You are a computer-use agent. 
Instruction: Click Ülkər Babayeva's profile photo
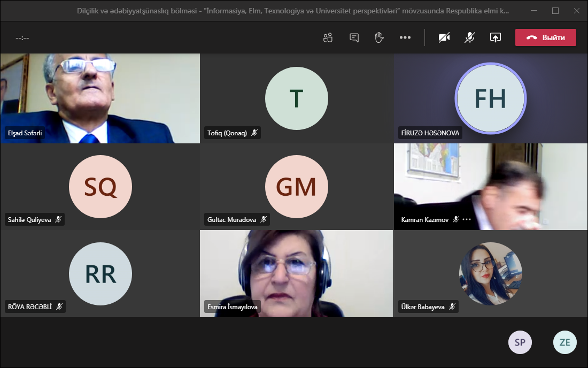pos(491,273)
